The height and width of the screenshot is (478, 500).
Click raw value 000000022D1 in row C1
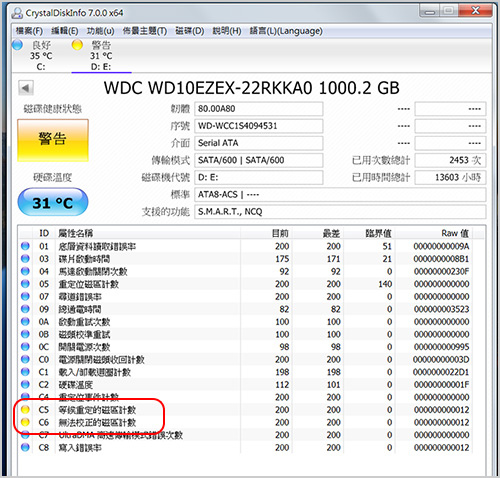[x=441, y=372]
